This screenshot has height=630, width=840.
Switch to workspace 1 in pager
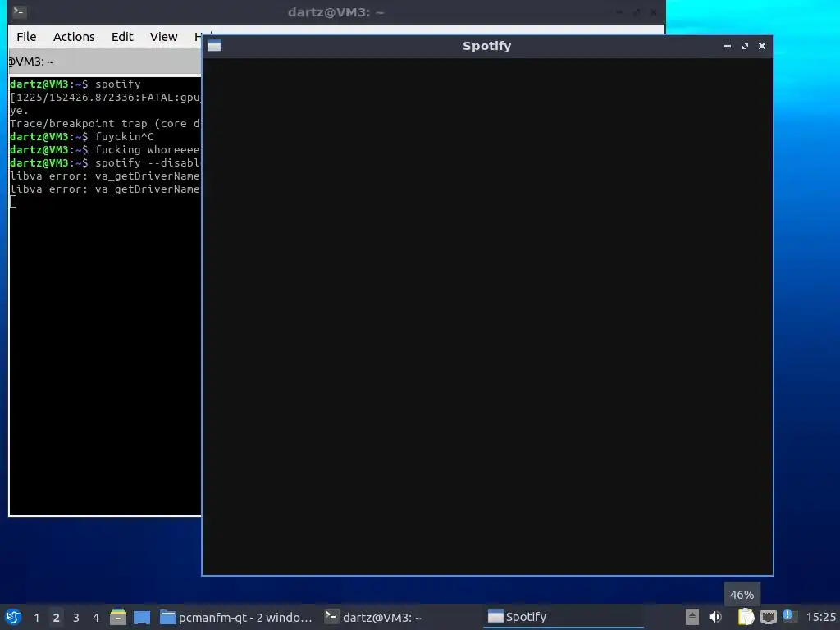point(36,618)
